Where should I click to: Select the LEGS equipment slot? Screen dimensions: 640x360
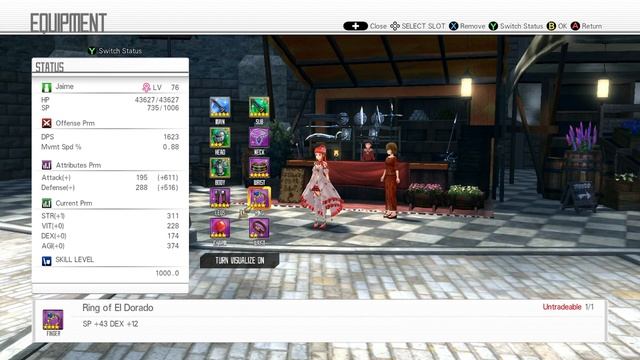220,198
